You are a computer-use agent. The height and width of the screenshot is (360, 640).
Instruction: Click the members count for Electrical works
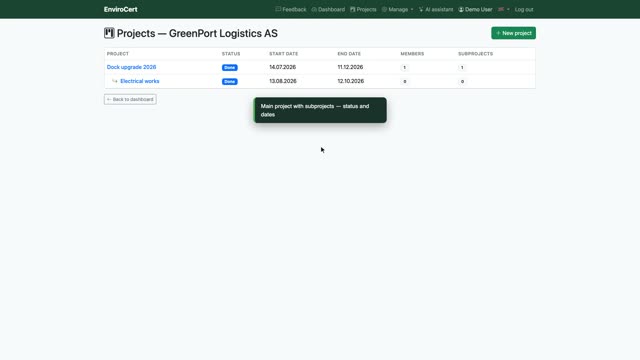coord(404,82)
